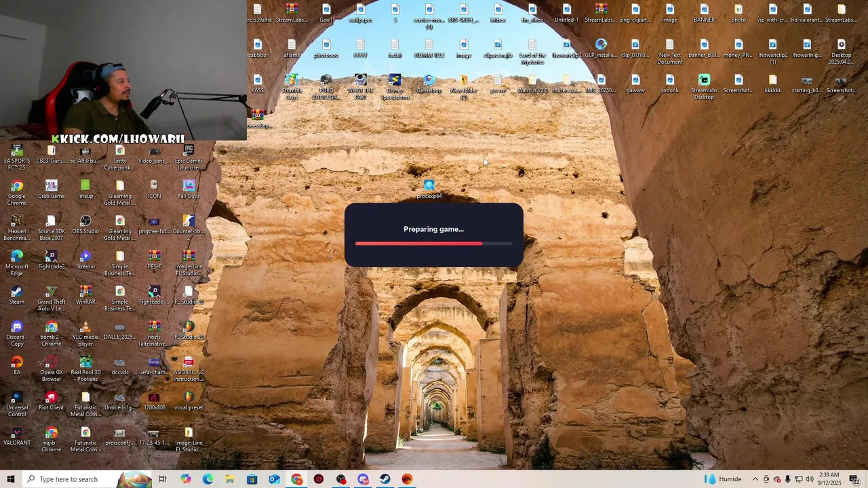Select the PES-6 desktop icon
Image resolution: width=868 pixels, height=488 pixels.
[x=155, y=260]
